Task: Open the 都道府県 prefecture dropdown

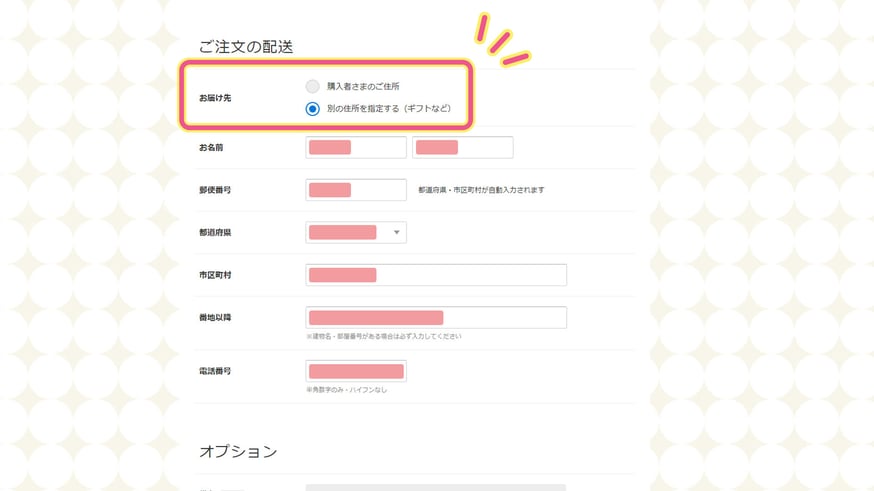Action: (356, 232)
